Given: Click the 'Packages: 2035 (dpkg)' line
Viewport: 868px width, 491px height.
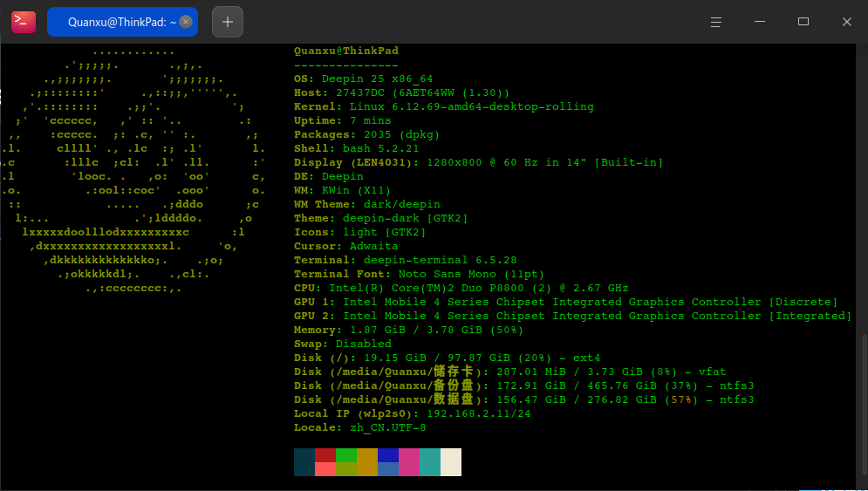Looking at the screenshot, I should tap(366, 134).
